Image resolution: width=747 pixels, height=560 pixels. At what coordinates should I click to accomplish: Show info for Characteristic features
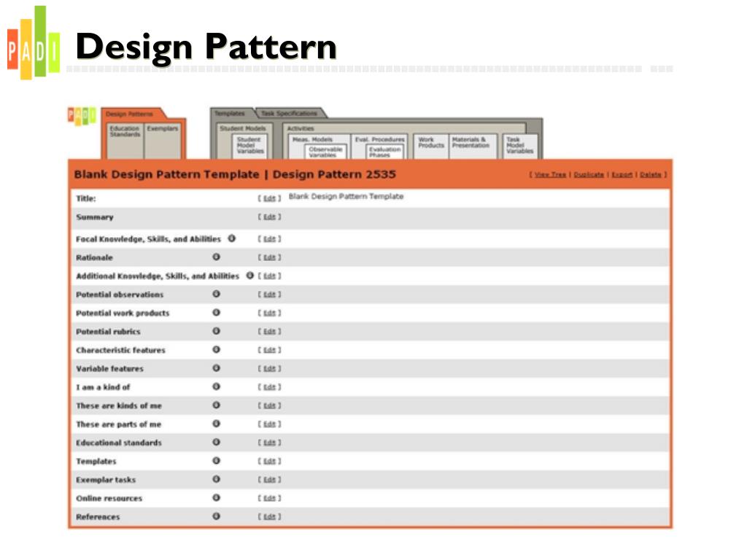tap(216, 349)
